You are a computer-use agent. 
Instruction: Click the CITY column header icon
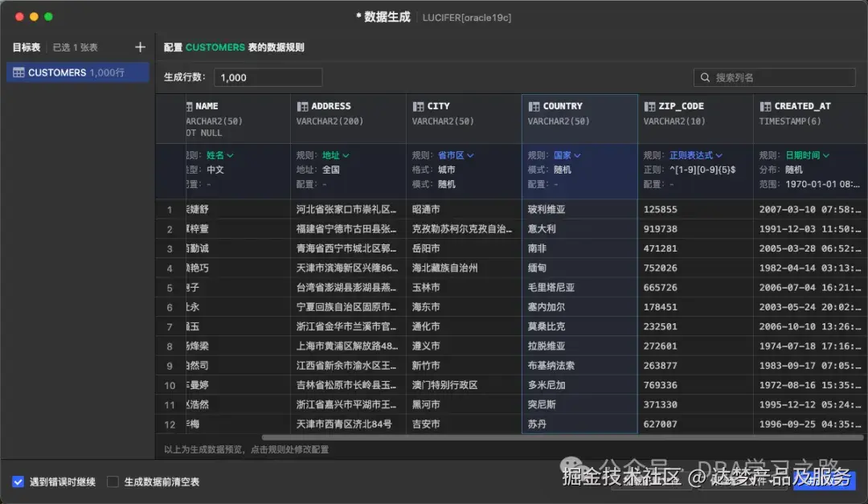(418, 106)
